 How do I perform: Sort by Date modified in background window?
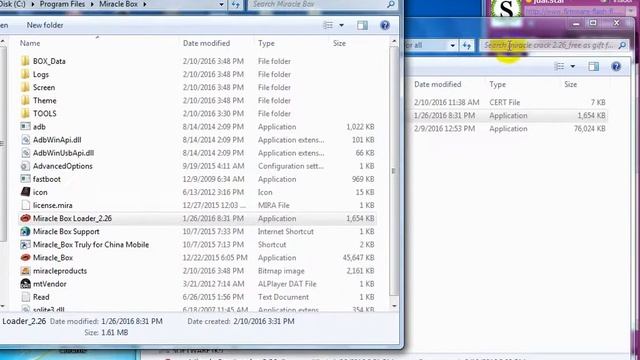click(438, 84)
